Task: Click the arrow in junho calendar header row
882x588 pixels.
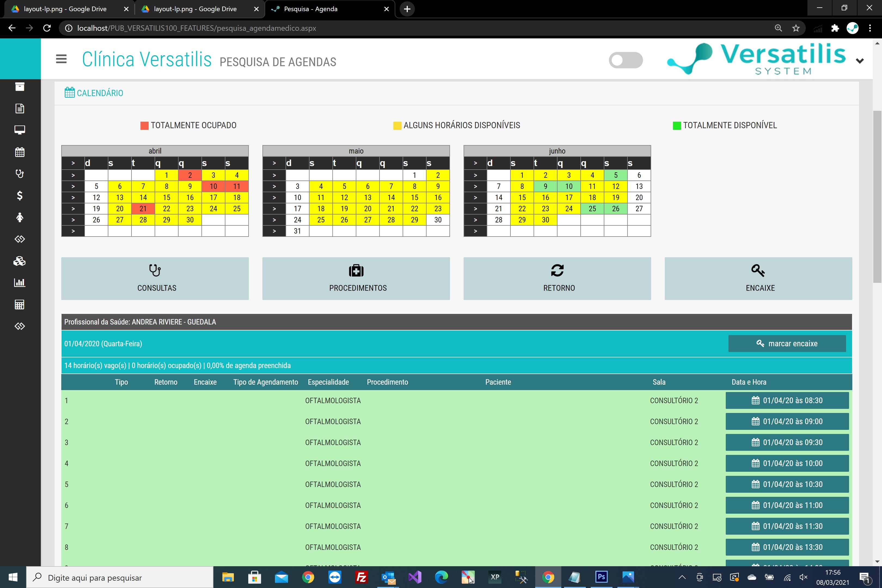Action: pyautogui.click(x=475, y=163)
